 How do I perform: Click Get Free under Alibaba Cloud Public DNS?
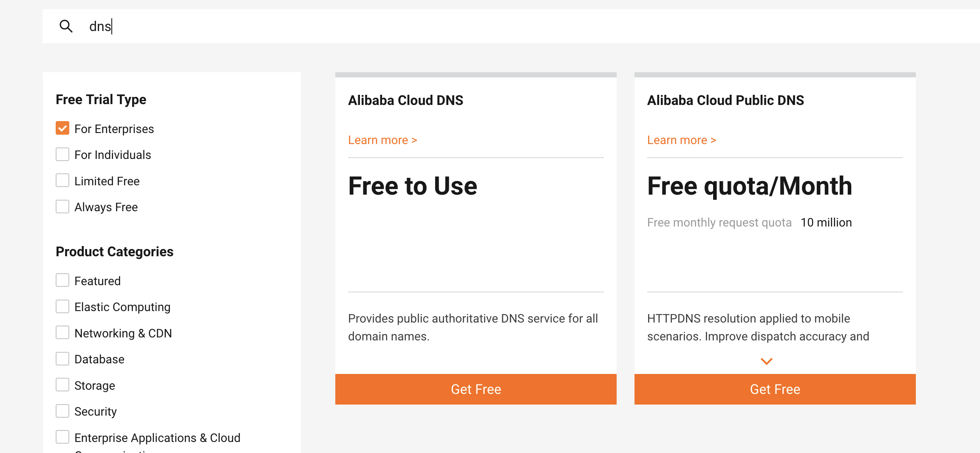click(x=775, y=389)
